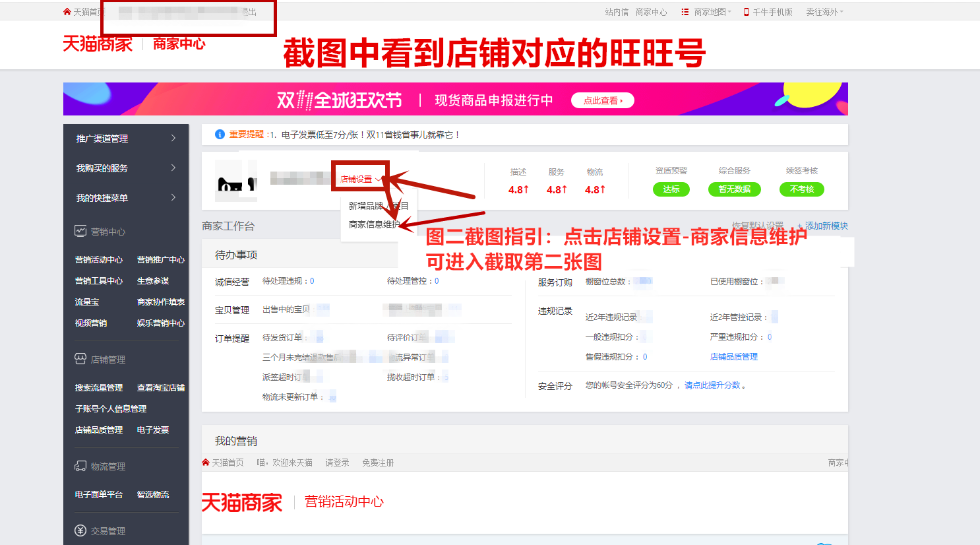980x545 pixels.
Task: Click 商家中心 link in top bar
Action: pos(651,12)
